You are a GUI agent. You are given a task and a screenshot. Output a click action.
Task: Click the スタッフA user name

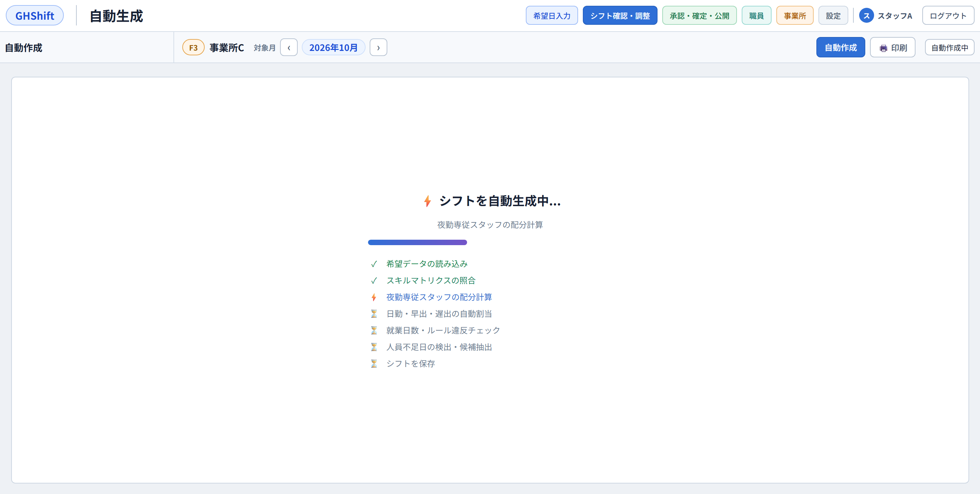[894, 16]
